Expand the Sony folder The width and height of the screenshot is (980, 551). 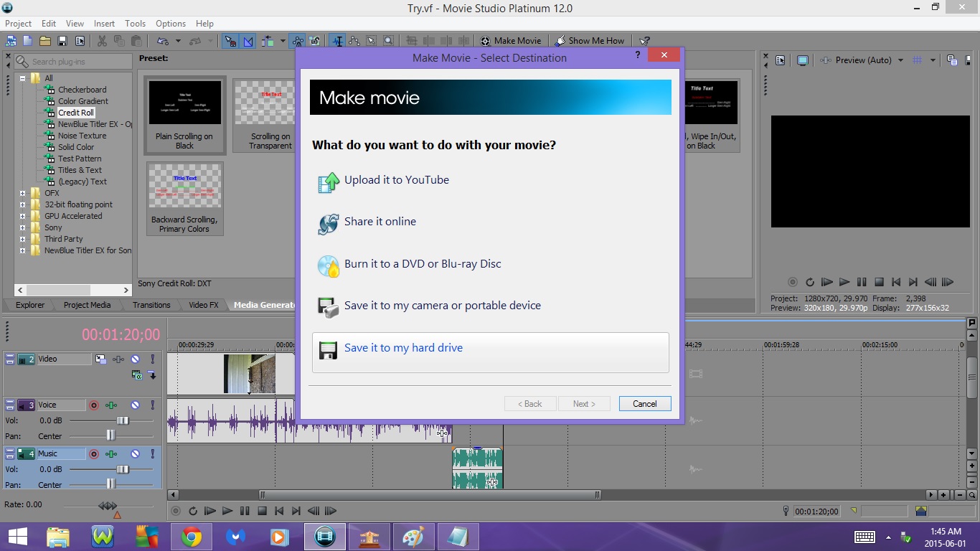coord(22,227)
